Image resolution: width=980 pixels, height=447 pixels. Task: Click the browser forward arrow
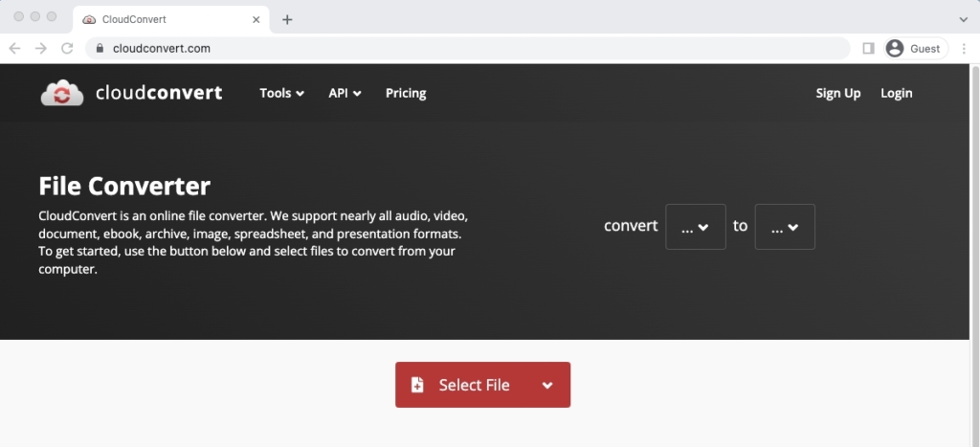40,48
